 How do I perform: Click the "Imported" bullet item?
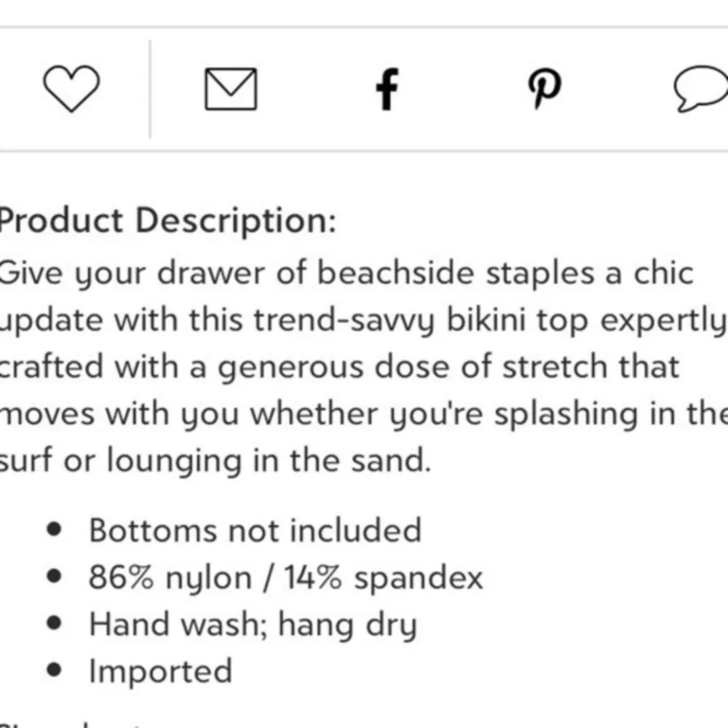160,671
